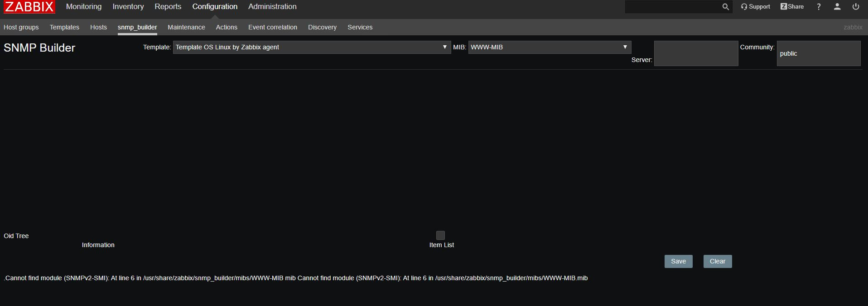The height and width of the screenshot is (306, 868).
Task: Open the Inventory menu
Action: pyautogui.click(x=128, y=7)
